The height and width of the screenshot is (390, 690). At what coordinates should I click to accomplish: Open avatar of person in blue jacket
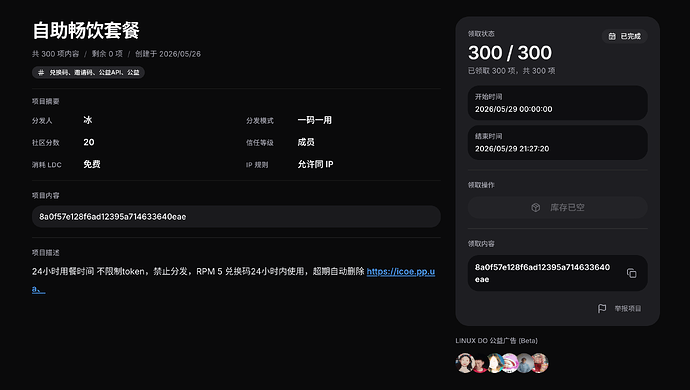pos(525,363)
